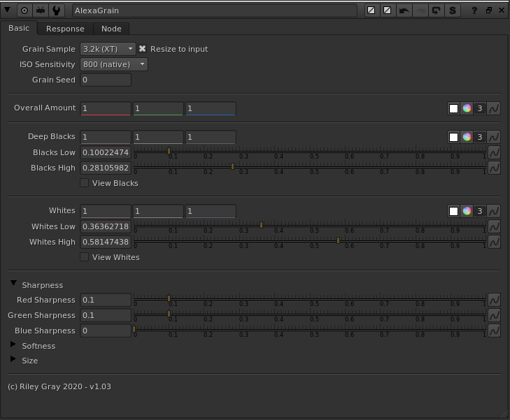Open animation menu for Whites High
The image size is (510, 420).
[x=494, y=242]
